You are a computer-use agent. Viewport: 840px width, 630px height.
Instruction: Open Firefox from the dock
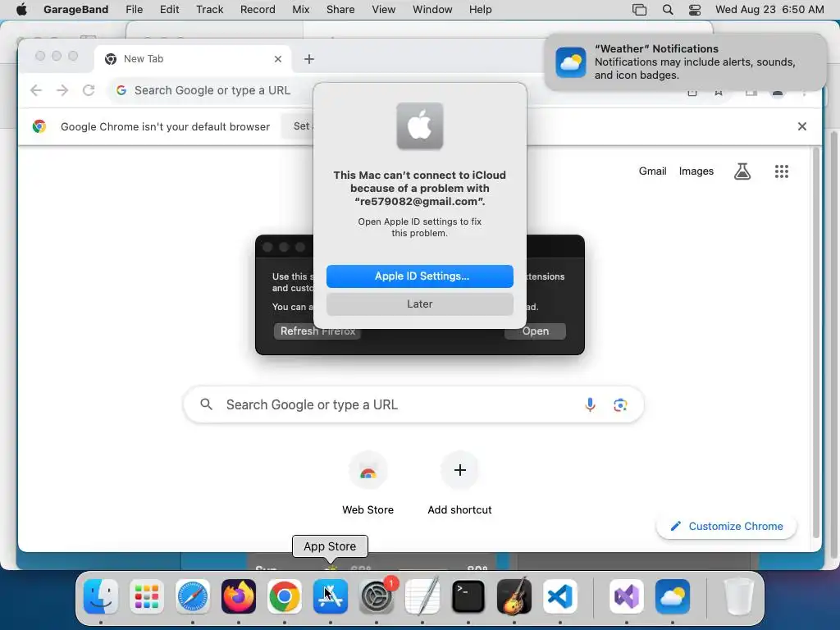pos(239,596)
